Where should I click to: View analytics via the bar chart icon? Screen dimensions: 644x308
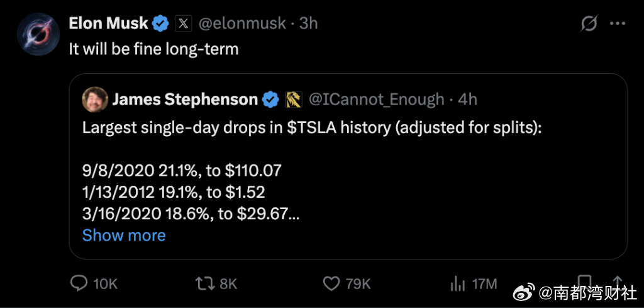(x=458, y=283)
